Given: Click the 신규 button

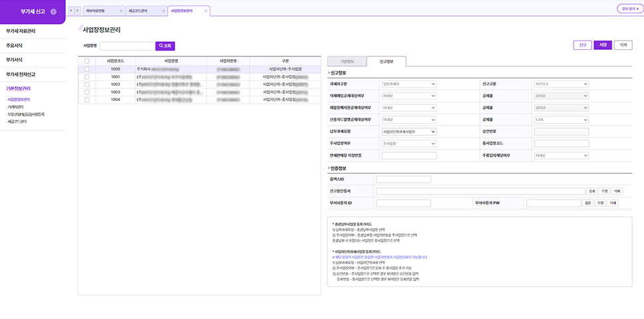Looking at the screenshot, I should coord(582,45).
